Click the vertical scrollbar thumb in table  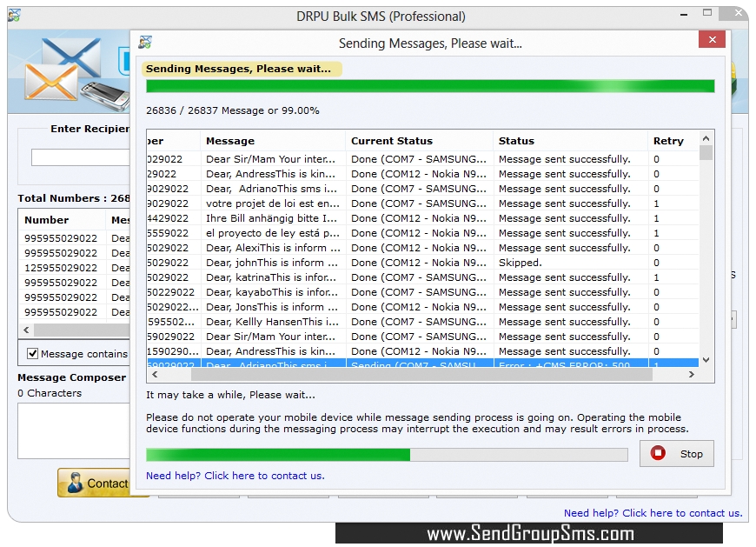(x=706, y=152)
